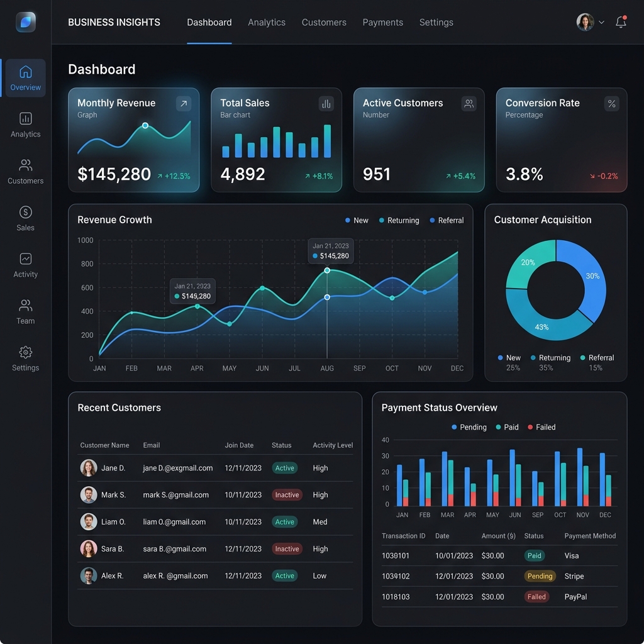Click the Total Sales bar chart icon
The width and height of the screenshot is (644, 644).
pyautogui.click(x=326, y=104)
